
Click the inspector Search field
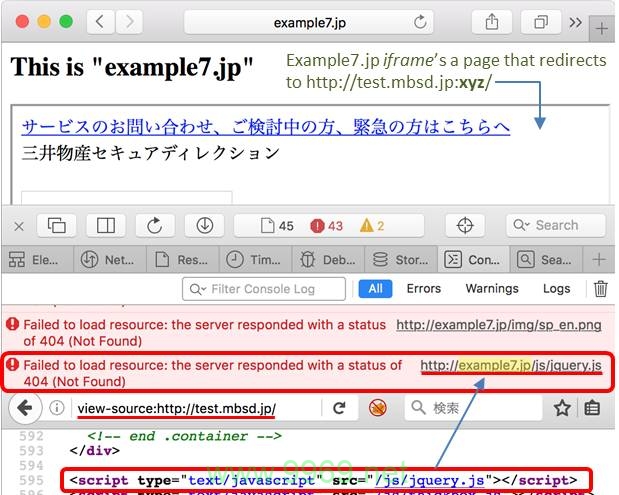[x=556, y=225]
